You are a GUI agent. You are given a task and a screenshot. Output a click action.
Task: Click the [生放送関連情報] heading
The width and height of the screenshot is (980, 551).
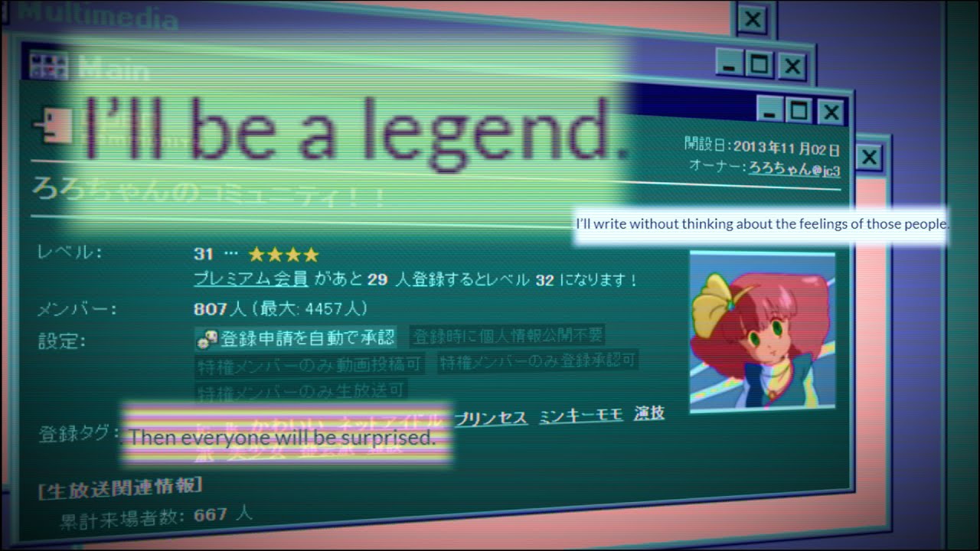[120, 487]
